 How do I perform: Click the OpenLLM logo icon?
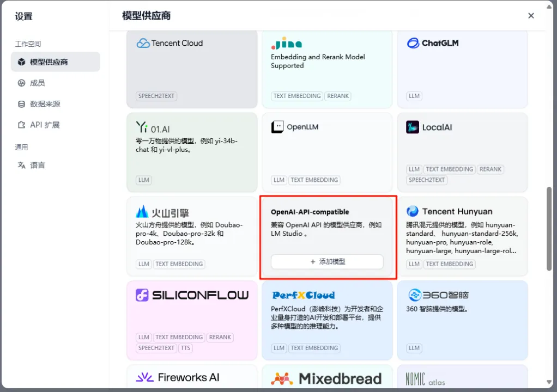click(277, 127)
